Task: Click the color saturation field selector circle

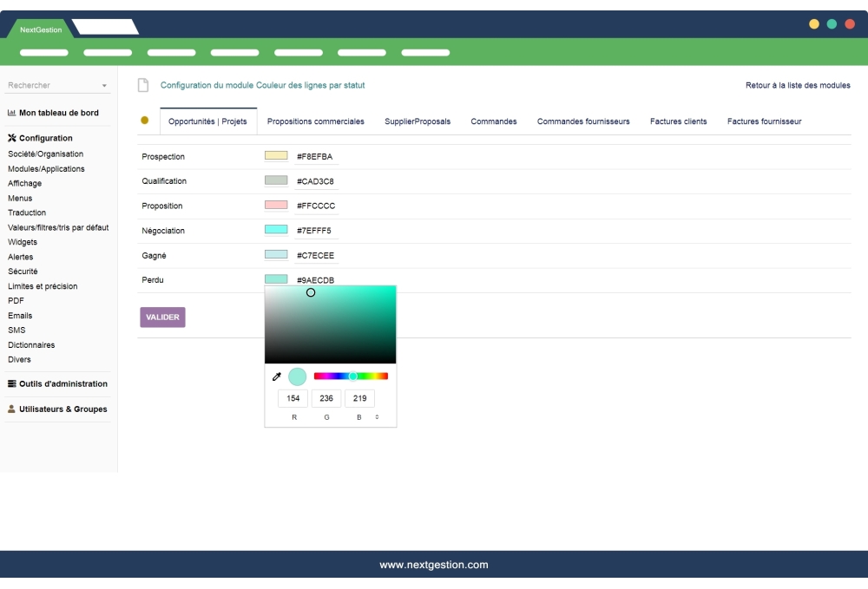Action: (310, 292)
